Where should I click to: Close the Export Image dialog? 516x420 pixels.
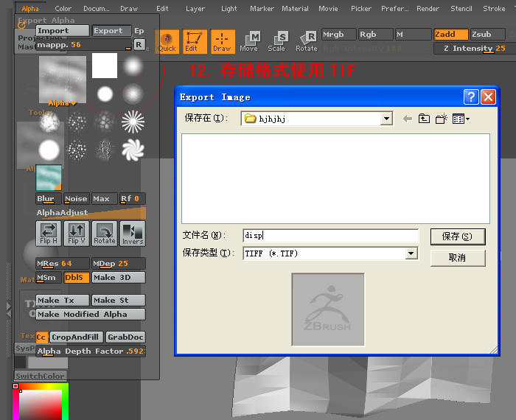pyautogui.click(x=488, y=97)
